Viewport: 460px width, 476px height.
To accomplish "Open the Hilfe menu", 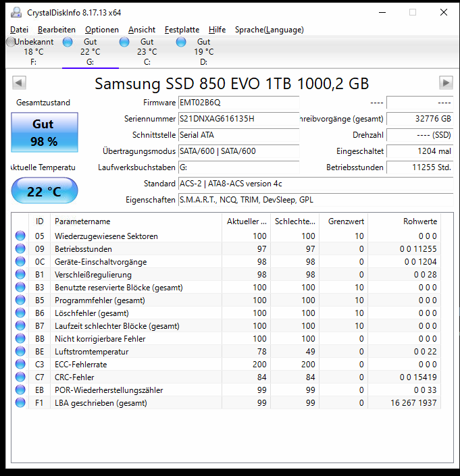I will (217, 30).
